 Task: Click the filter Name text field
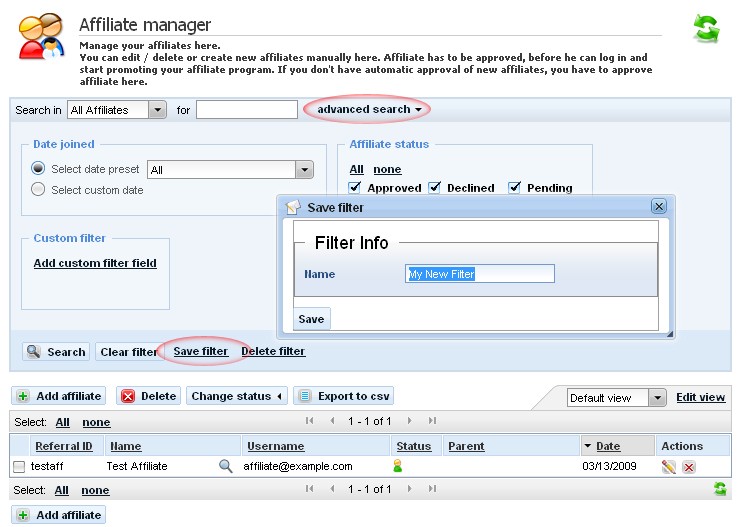pos(480,274)
